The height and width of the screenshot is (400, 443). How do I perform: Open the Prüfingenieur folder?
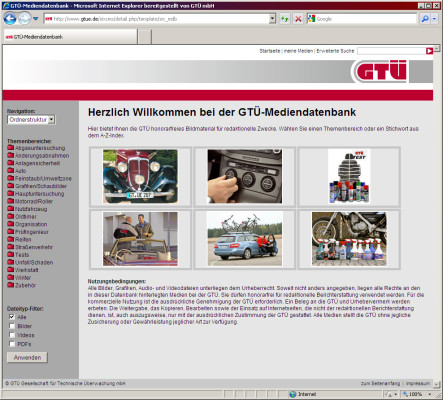click(28, 232)
